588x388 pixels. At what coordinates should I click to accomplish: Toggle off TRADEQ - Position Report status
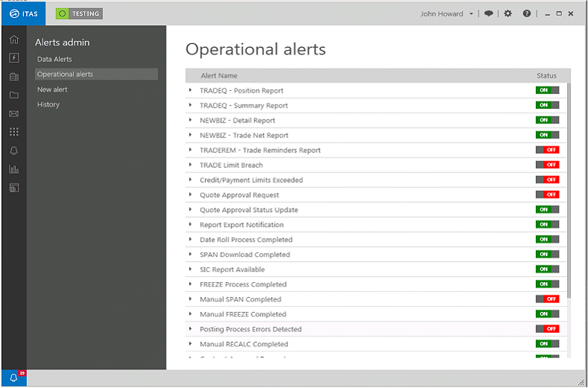coord(547,90)
